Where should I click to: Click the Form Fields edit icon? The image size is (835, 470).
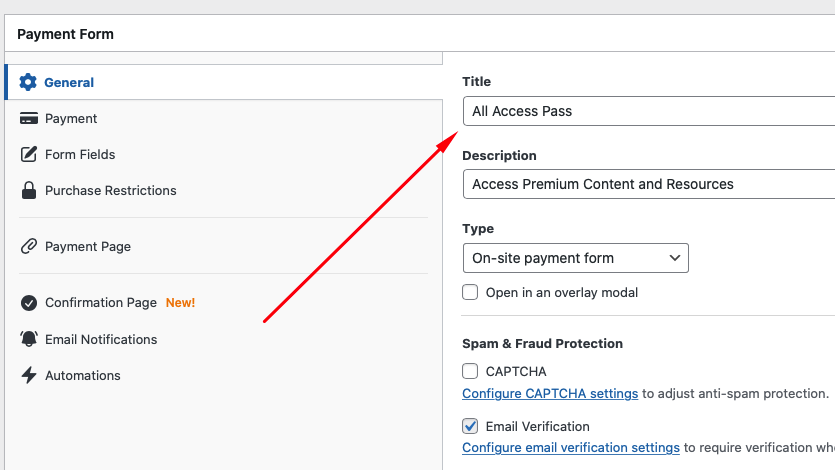[x=28, y=154]
